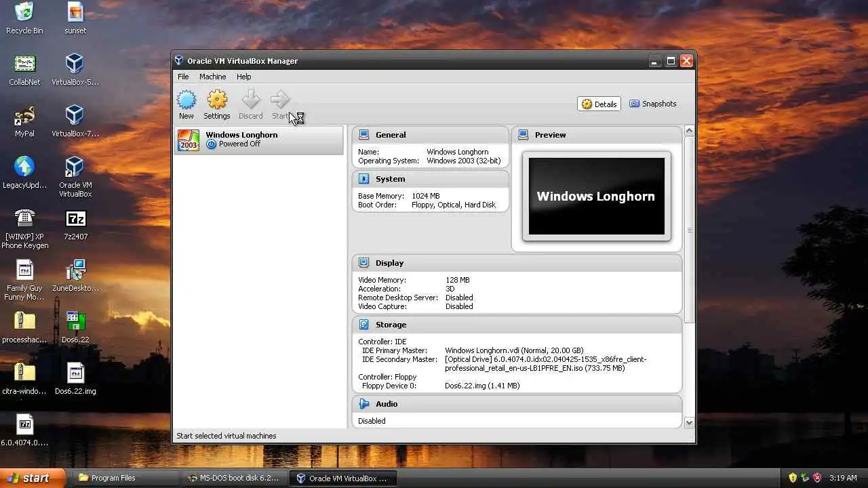Open the Windows start button

coord(33,478)
